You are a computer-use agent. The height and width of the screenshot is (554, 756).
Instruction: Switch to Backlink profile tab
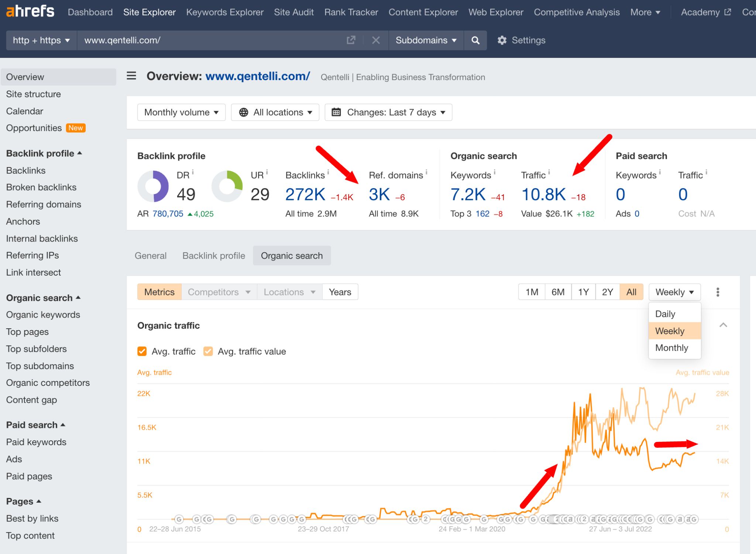(214, 255)
